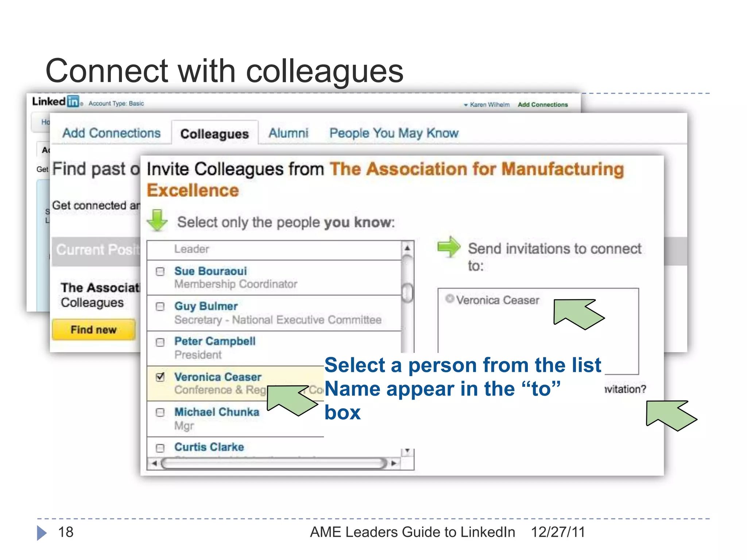The width and height of the screenshot is (747, 560).
Task: Uncheck the Veronica Ceaser checkbox
Action: (x=160, y=377)
